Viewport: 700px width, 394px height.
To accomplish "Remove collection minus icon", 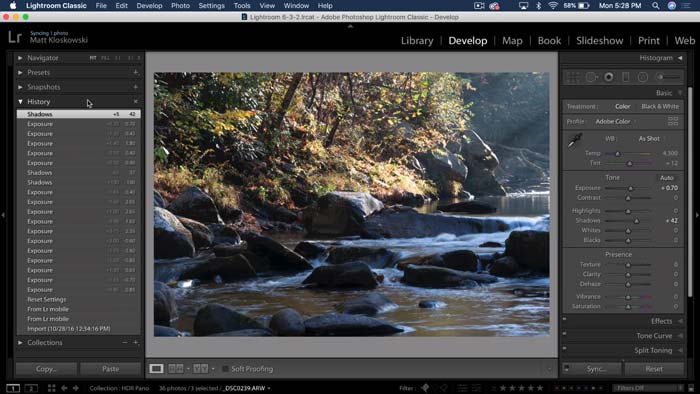I will click(125, 343).
